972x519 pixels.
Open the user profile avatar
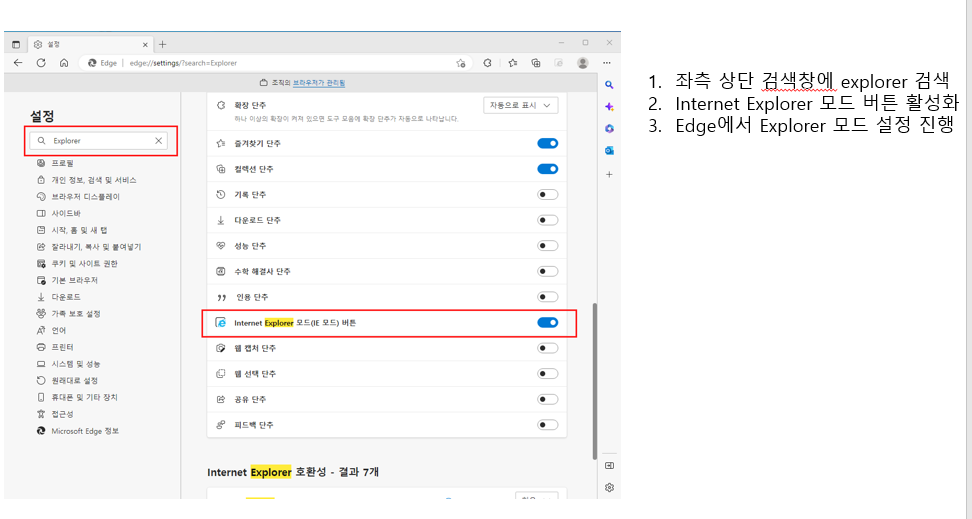[583, 63]
